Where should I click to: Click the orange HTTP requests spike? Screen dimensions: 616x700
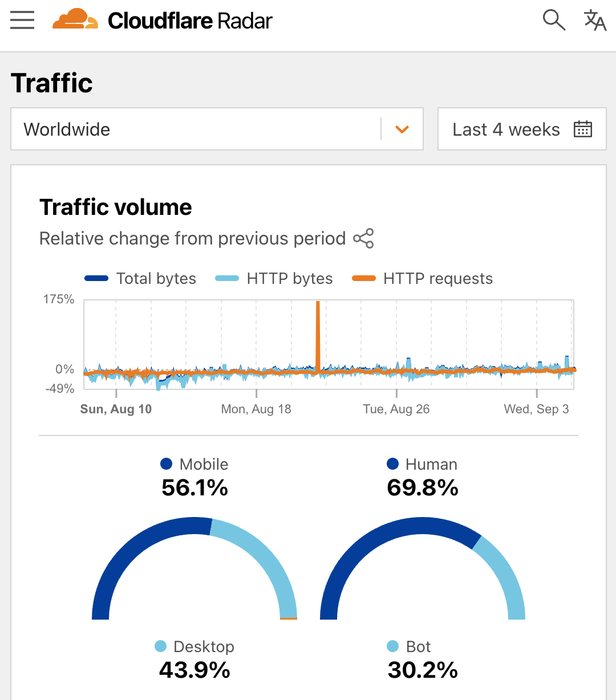(x=318, y=335)
